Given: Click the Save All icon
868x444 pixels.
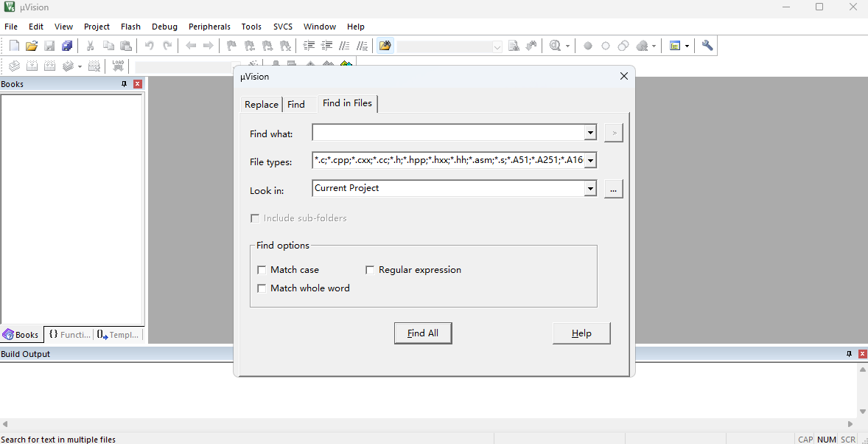Looking at the screenshot, I should [67, 46].
